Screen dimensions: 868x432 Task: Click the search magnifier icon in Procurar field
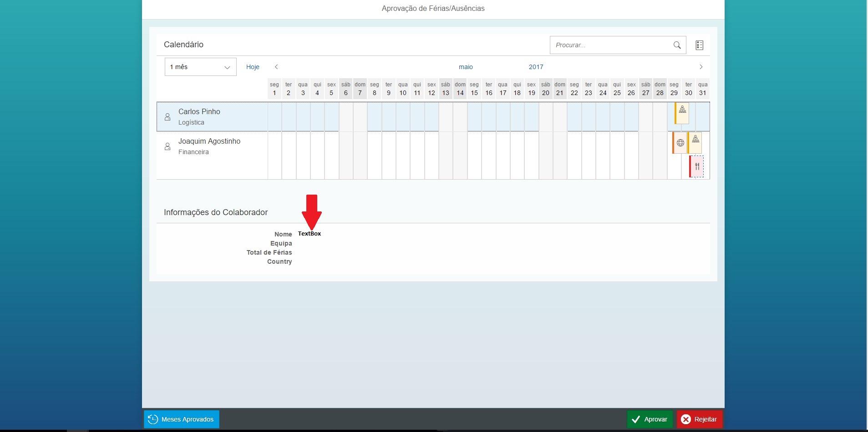[676, 45]
